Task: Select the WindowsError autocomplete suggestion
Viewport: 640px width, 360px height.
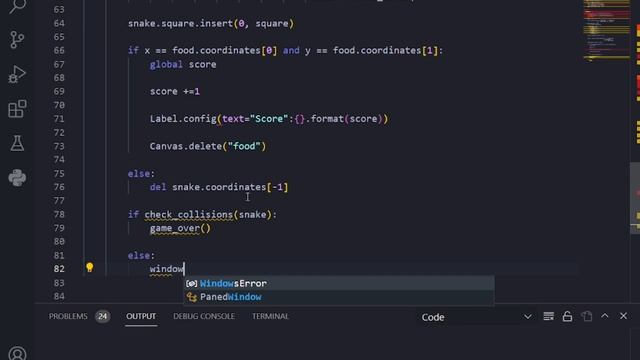Action: 339,283
